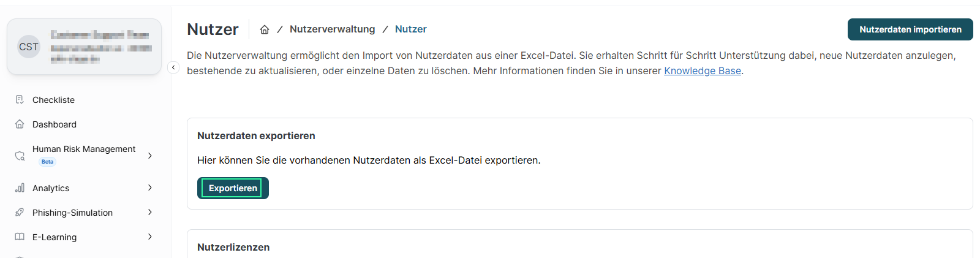The width and height of the screenshot is (980, 258).
Task: Expand the Analytics submenu chevron
Action: [150, 188]
